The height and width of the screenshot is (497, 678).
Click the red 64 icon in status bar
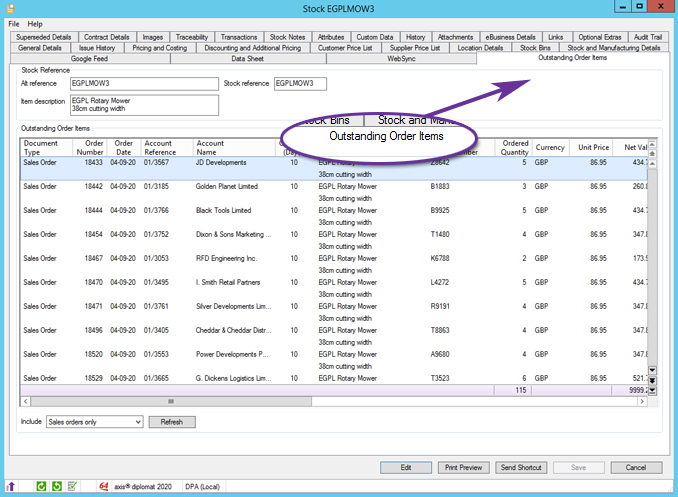pos(104,487)
